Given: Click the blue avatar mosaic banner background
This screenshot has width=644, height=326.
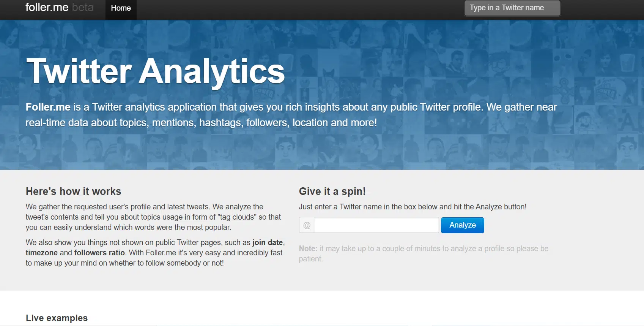Looking at the screenshot, I should tap(455, 148).
